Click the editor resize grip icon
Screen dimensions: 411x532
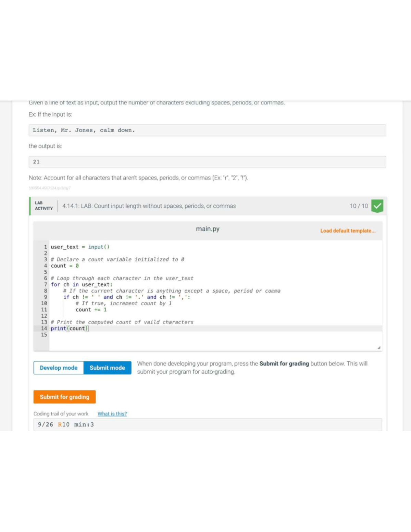pyautogui.click(x=379, y=348)
